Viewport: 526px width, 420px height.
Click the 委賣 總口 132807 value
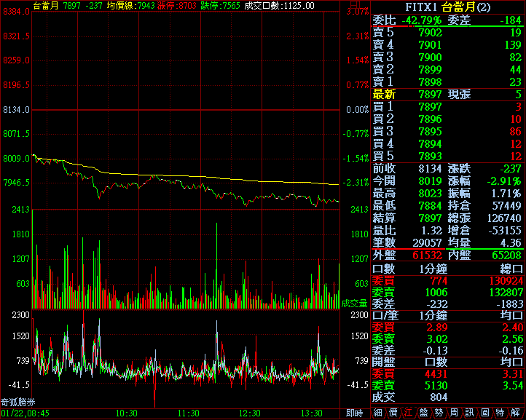pyautogui.click(x=506, y=293)
